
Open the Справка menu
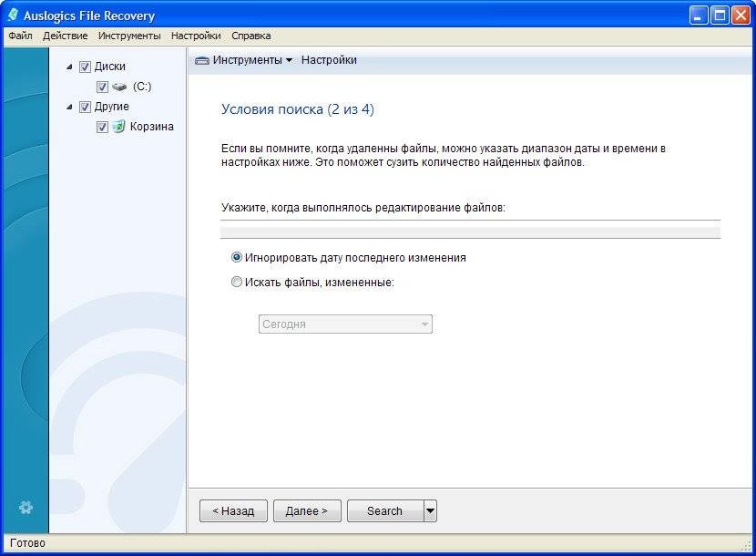(x=250, y=36)
